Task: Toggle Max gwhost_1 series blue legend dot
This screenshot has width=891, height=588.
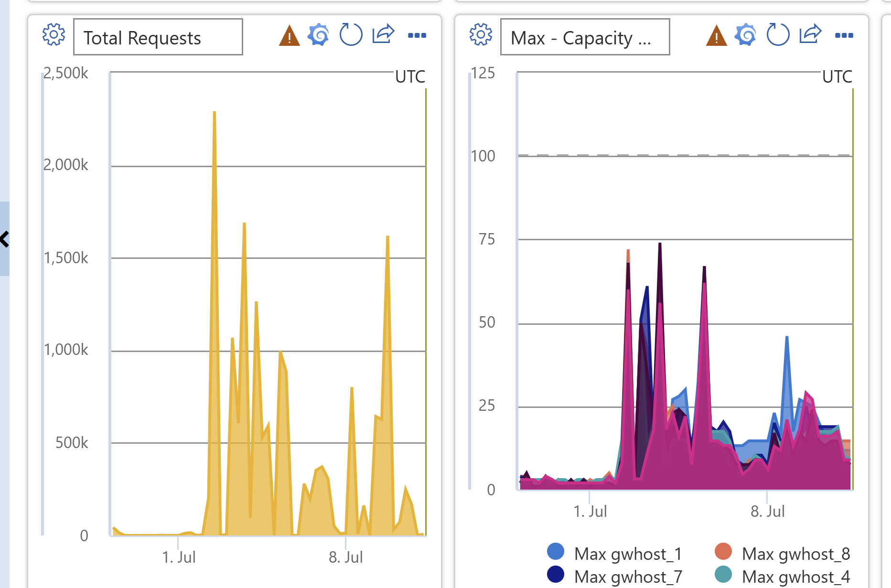Action: (556, 552)
